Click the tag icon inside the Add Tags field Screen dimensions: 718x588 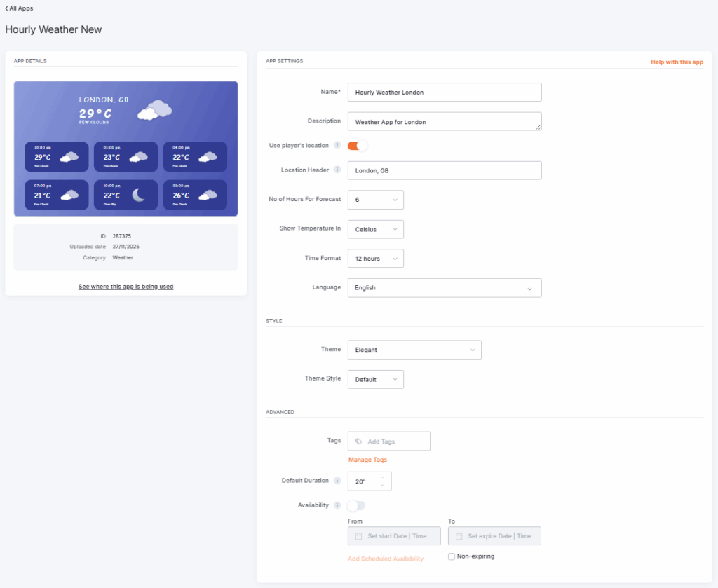359,441
